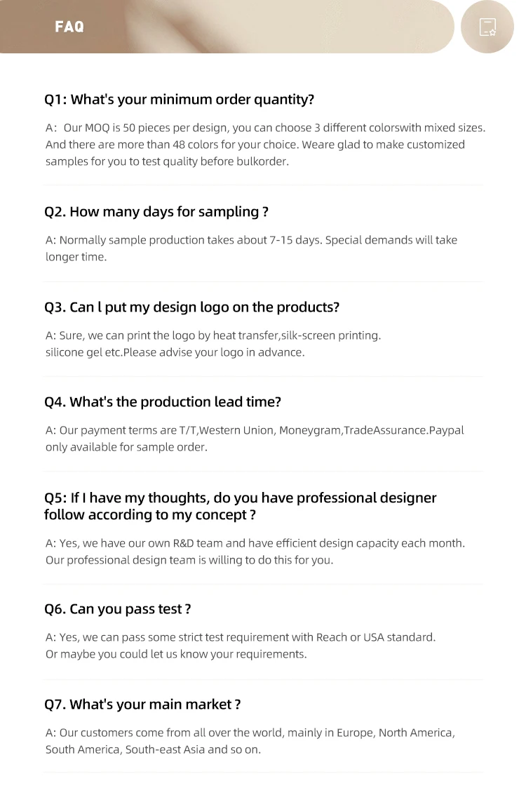Open the Q6 'Can you pass test' question

[x=117, y=609]
